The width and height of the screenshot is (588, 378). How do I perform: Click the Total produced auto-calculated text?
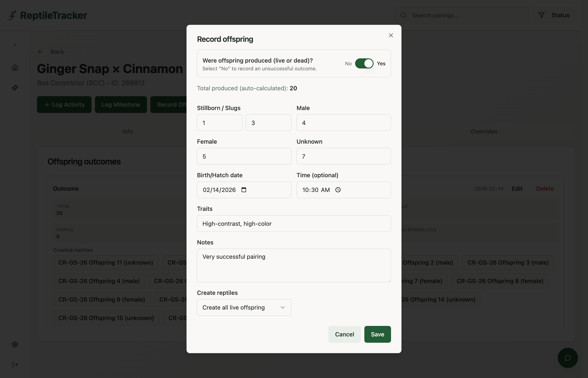coord(247,88)
